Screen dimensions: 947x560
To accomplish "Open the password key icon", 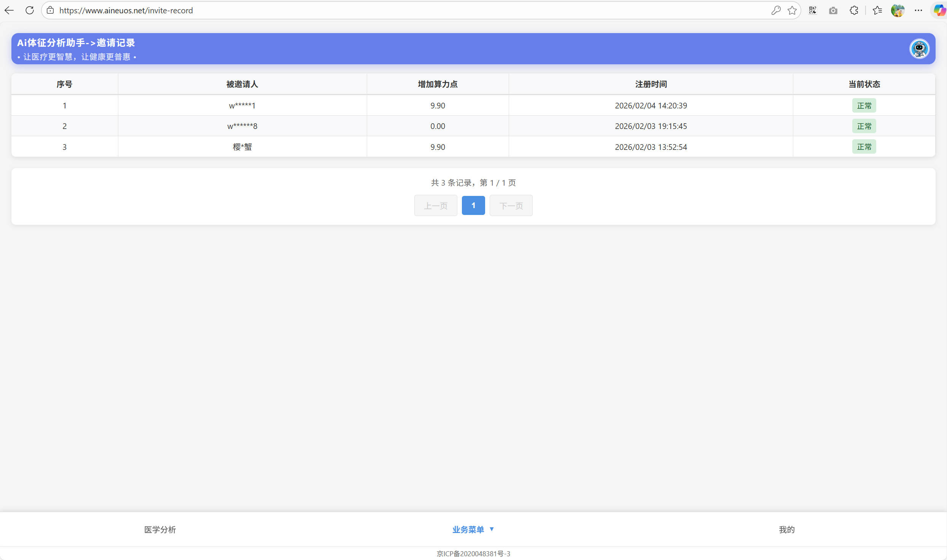I will [x=776, y=11].
